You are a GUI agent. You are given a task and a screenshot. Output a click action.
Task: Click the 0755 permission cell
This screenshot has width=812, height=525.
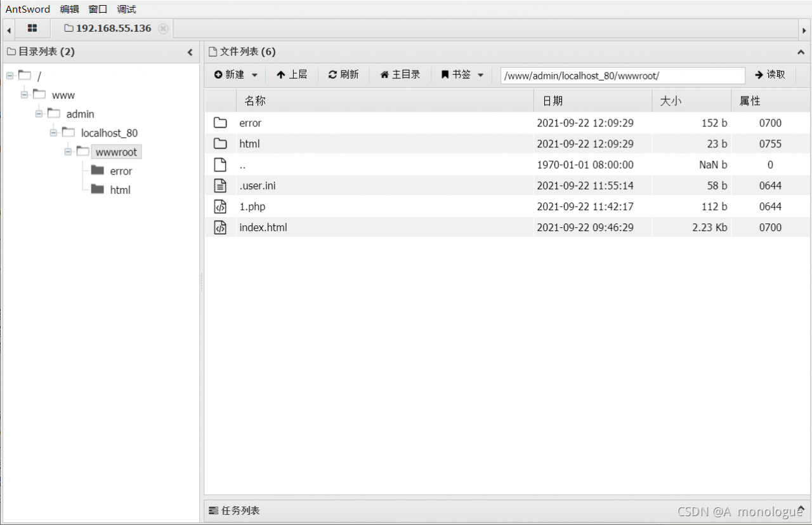pos(771,144)
